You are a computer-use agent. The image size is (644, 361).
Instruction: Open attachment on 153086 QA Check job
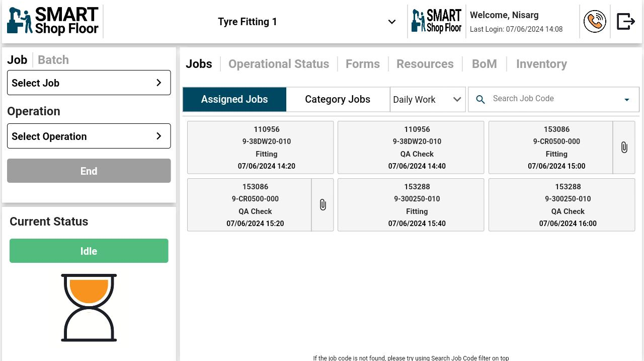coord(323,205)
